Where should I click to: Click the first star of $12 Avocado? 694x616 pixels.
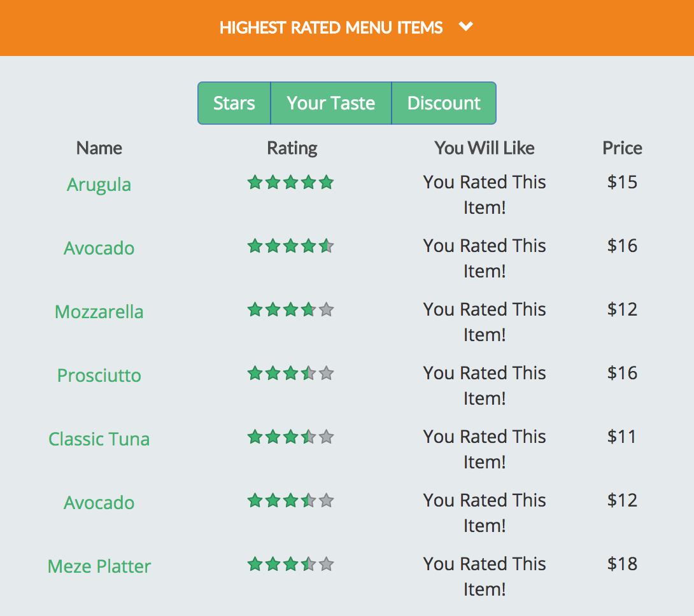tap(255, 500)
